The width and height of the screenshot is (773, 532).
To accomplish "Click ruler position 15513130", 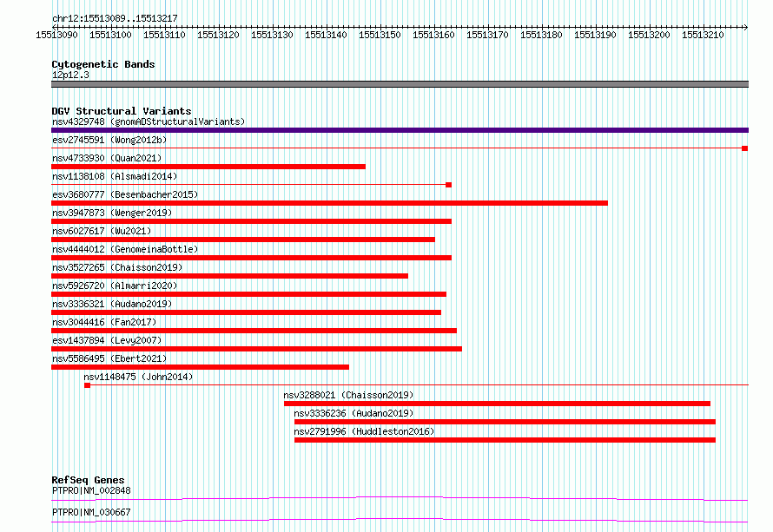I will pyautogui.click(x=272, y=35).
